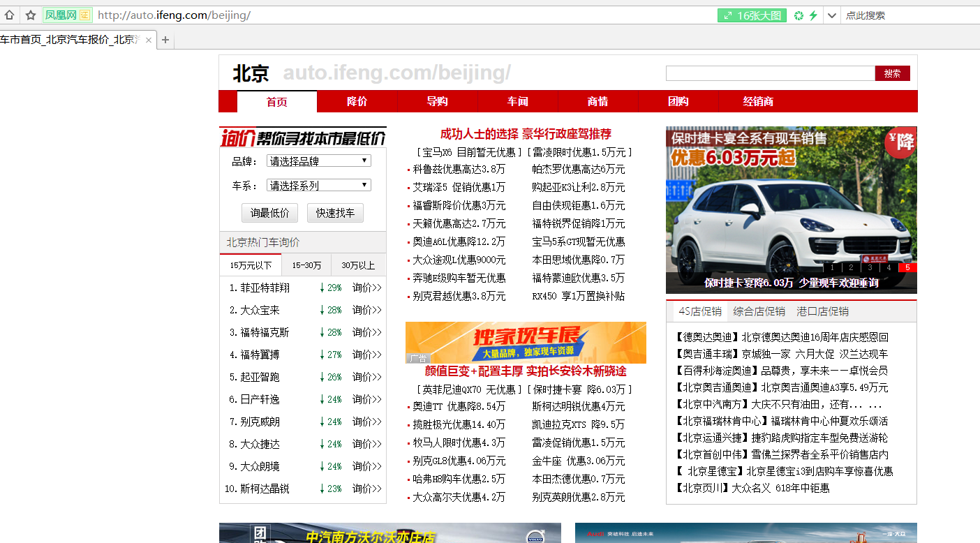Screen dimensions: 980x543
Task: Open the 大众高尔夫优惠4.2万 link
Action: [459, 498]
